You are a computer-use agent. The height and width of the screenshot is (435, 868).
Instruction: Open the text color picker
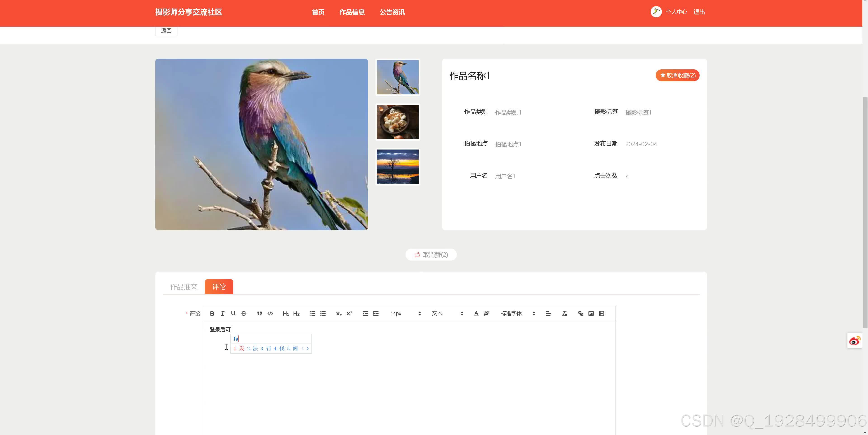[476, 313]
